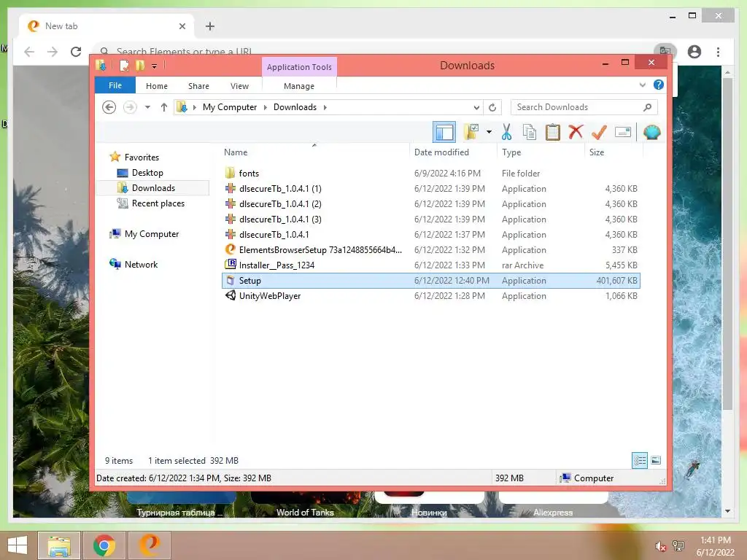Open the Customize Quick Access Toolbar dropdown

pyautogui.click(x=155, y=66)
